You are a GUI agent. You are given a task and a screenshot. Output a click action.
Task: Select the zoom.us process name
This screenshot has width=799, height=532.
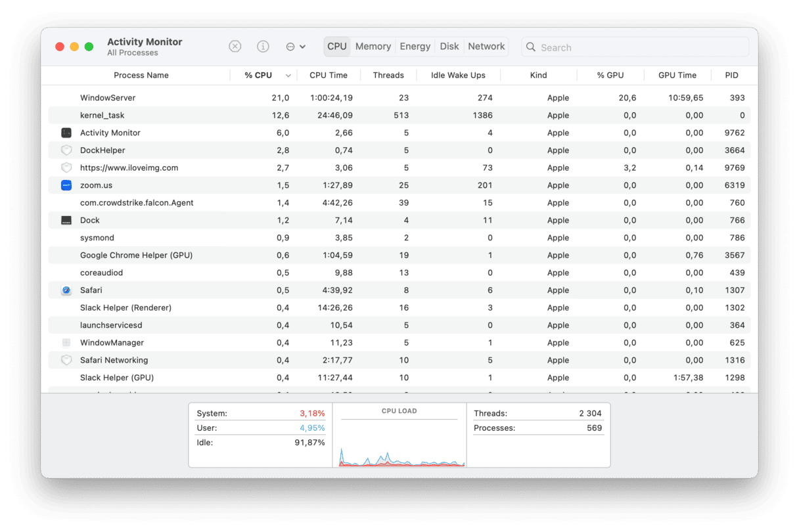(x=96, y=185)
